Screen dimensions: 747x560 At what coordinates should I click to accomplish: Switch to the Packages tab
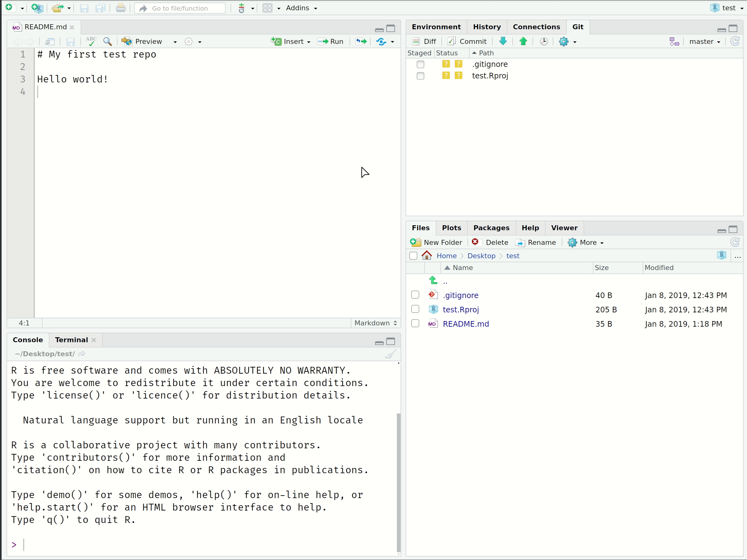pos(491,228)
